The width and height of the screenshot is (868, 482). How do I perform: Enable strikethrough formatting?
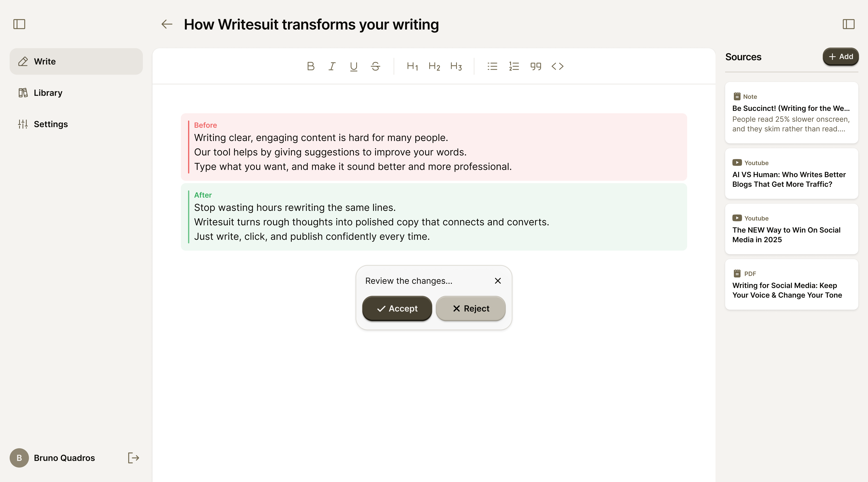point(375,66)
